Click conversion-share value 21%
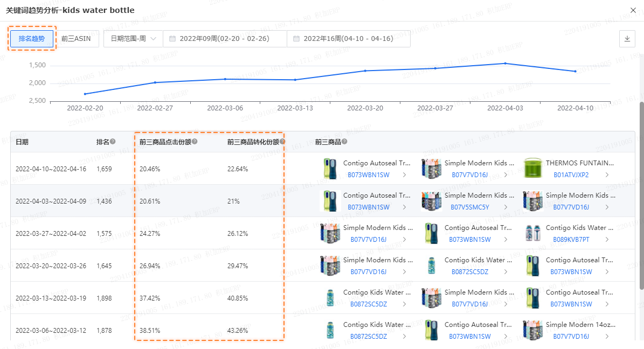 coord(233,201)
